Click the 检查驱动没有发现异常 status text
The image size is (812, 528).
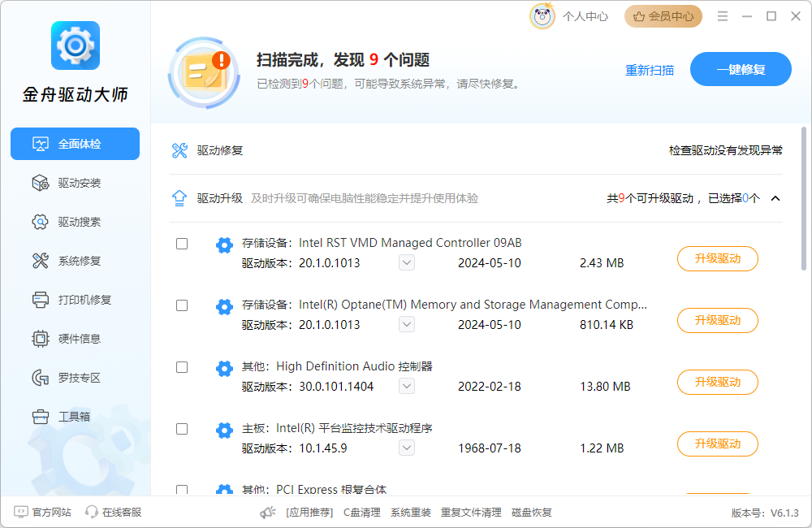(x=725, y=150)
